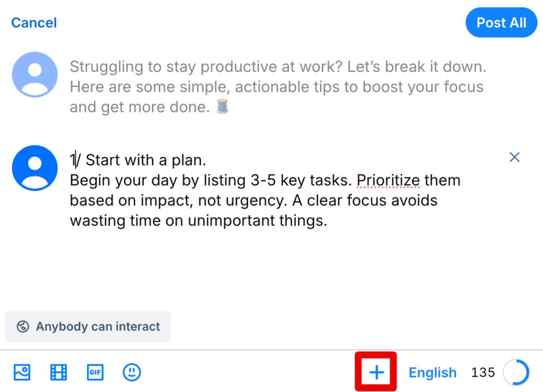Click the faded avatar of first post

34,74
